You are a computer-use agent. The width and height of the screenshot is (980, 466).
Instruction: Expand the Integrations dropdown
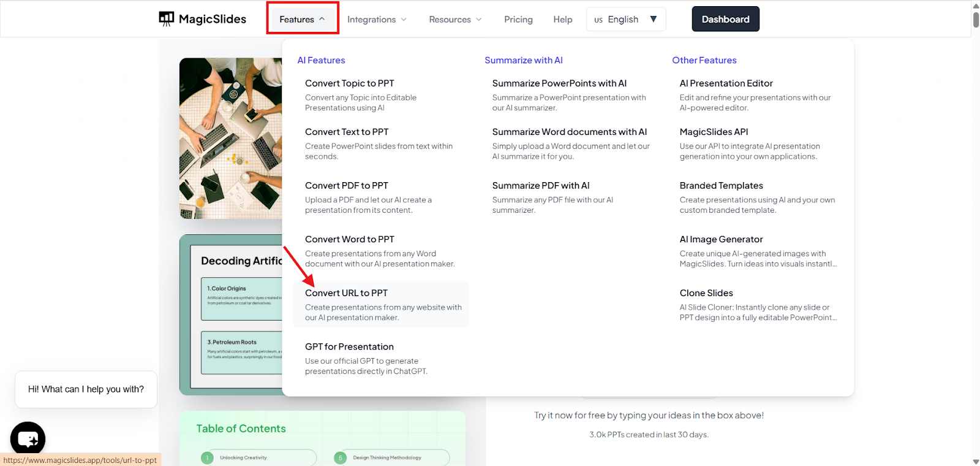pos(377,20)
